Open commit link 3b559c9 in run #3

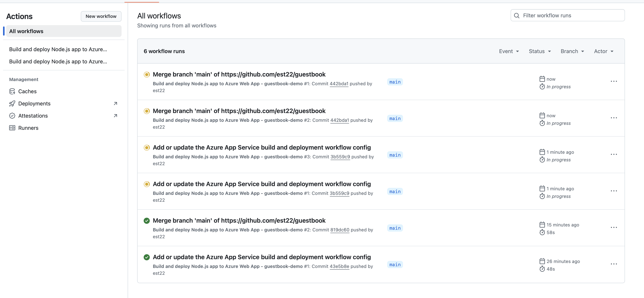[340, 157]
